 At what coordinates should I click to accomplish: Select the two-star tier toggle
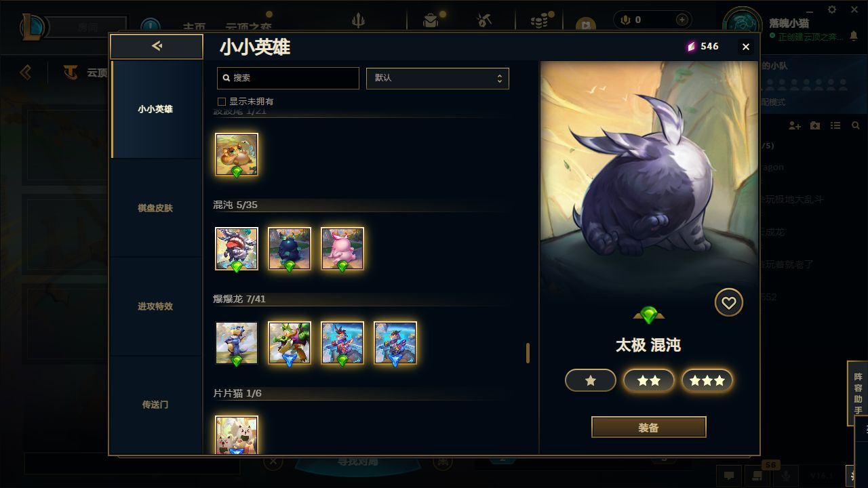(x=649, y=381)
